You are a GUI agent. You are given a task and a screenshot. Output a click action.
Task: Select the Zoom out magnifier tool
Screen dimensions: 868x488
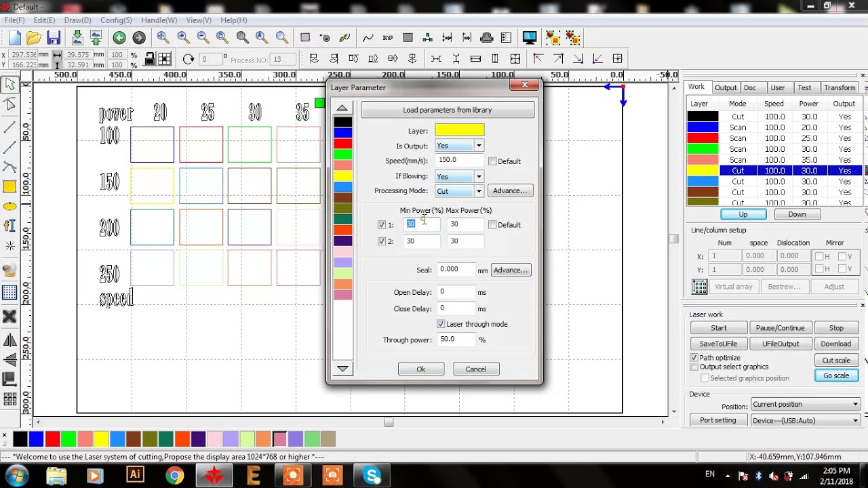[x=203, y=38]
